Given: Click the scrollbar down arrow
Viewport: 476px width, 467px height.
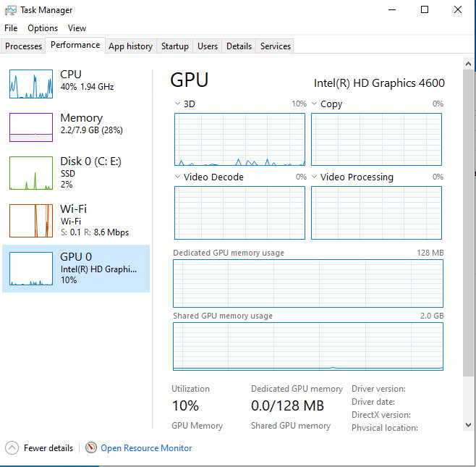Looking at the screenshot, I should tap(468, 425).
